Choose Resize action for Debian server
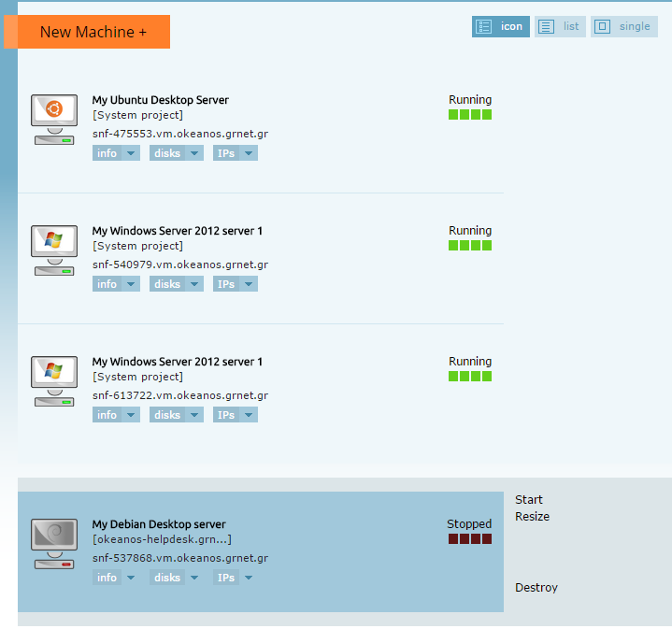 coord(532,517)
